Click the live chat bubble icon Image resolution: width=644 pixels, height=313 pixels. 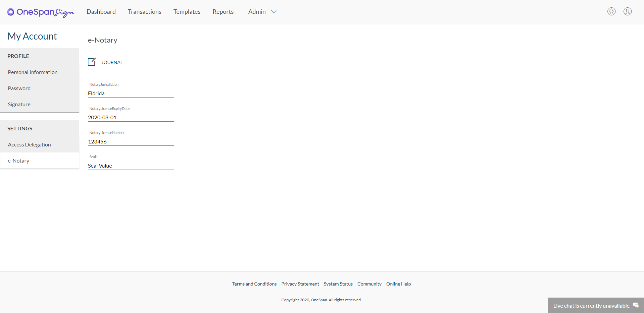tap(636, 305)
